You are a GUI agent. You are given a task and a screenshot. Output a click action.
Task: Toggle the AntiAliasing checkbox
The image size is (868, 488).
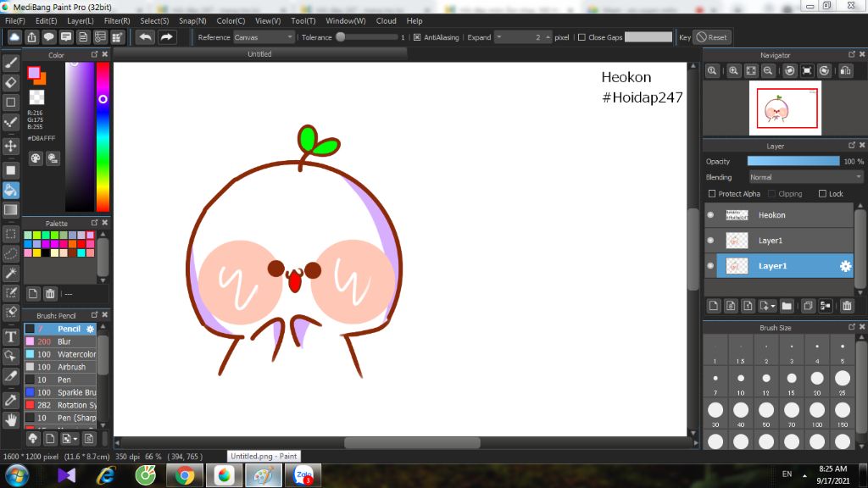pyautogui.click(x=417, y=37)
